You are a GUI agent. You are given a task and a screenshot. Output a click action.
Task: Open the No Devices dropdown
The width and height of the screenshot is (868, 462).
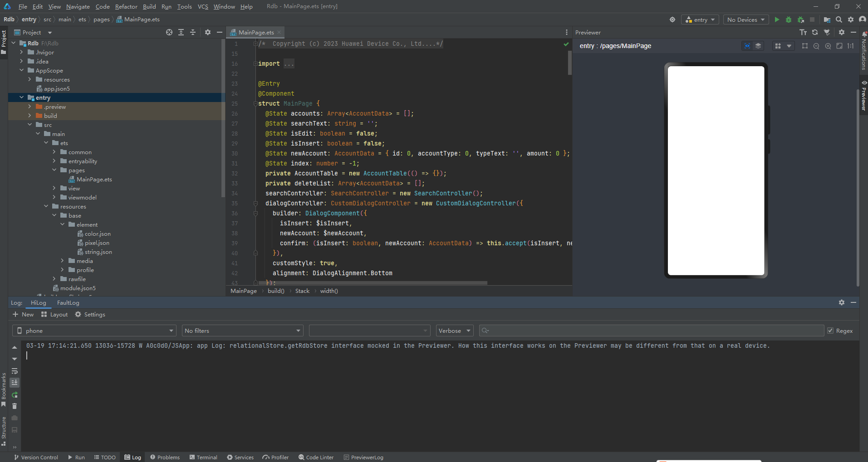pyautogui.click(x=746, y=19)
